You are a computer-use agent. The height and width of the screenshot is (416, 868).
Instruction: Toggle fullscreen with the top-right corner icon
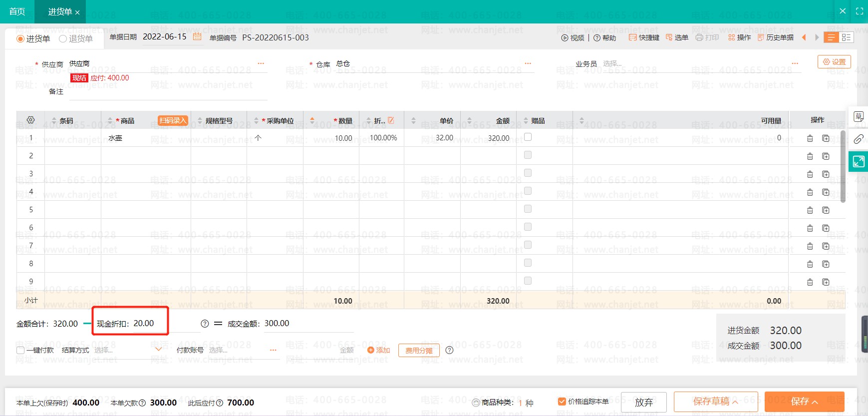[x=860, y=11]
